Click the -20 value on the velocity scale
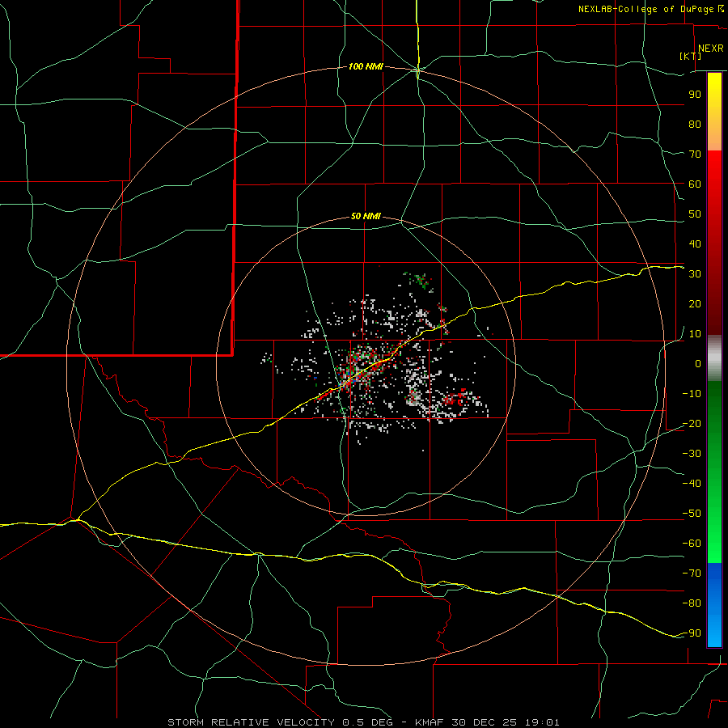Viewport: 728px width, 728px height. tap(692, 424)
